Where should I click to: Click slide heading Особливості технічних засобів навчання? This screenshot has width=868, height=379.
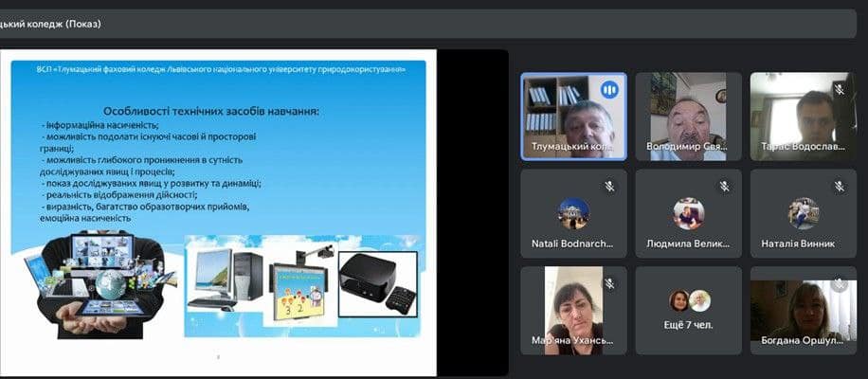click(211, 111)
